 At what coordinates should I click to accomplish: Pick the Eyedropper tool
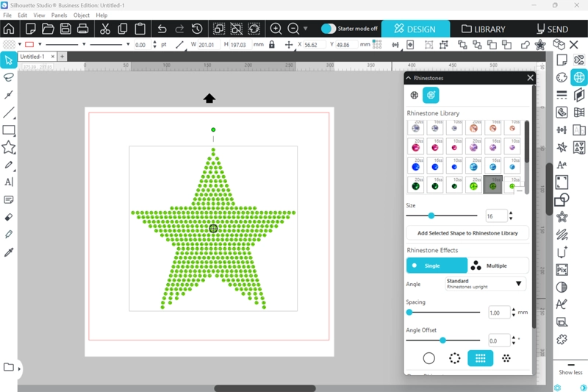pos(9,252)
